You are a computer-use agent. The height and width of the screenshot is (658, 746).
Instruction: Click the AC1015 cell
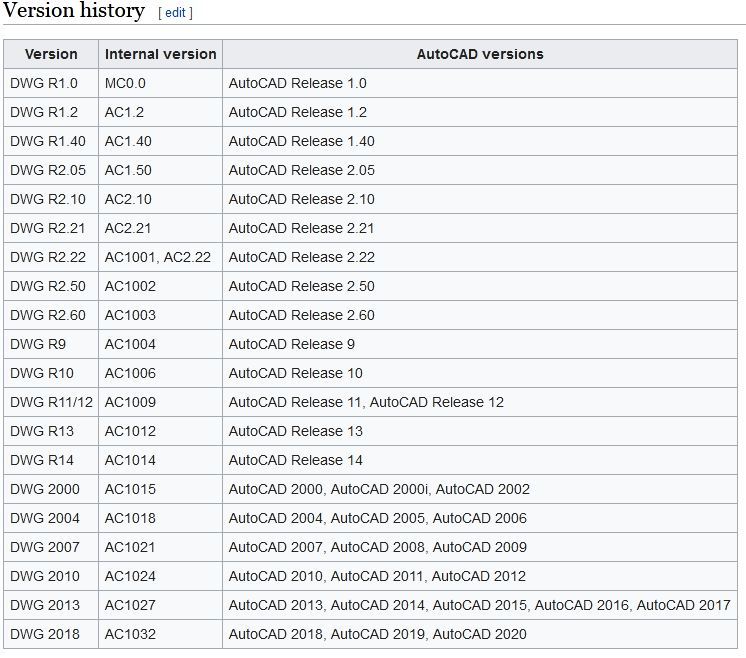(x=160, y=490)
